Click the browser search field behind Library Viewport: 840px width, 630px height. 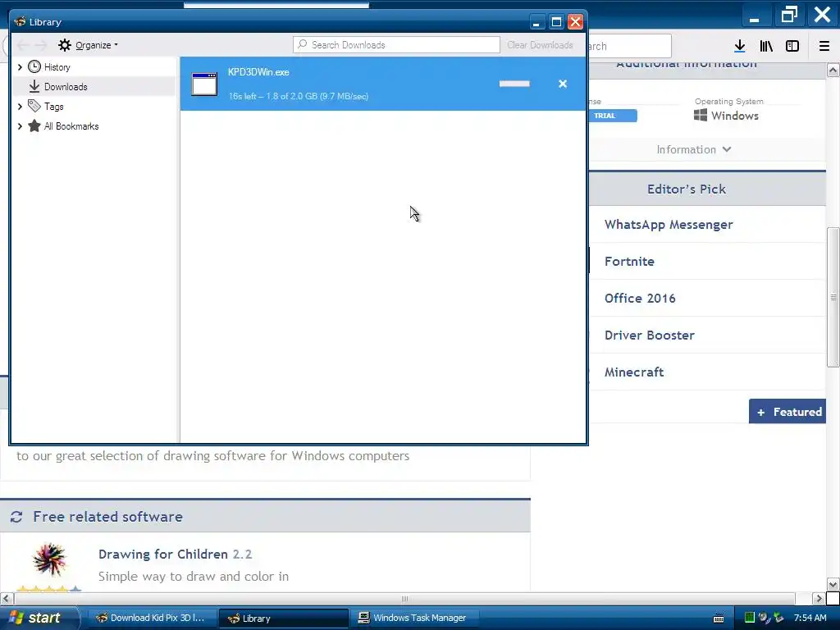point(629,46)
